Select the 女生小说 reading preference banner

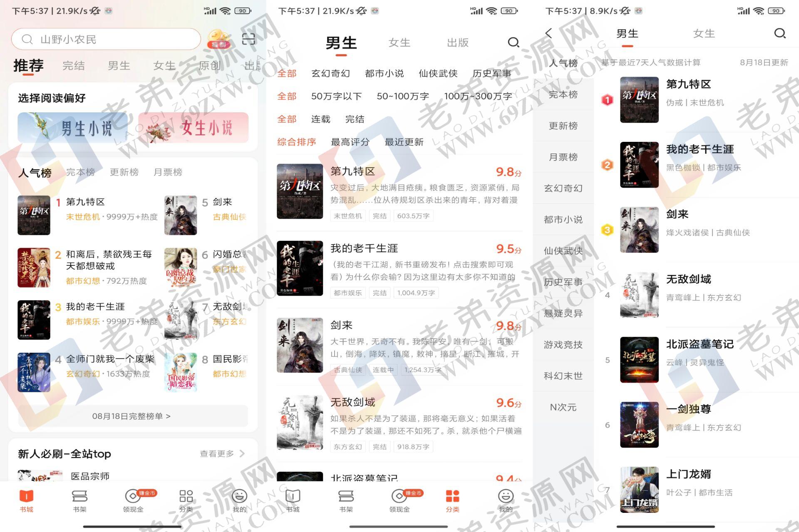(x=196, y=128)
